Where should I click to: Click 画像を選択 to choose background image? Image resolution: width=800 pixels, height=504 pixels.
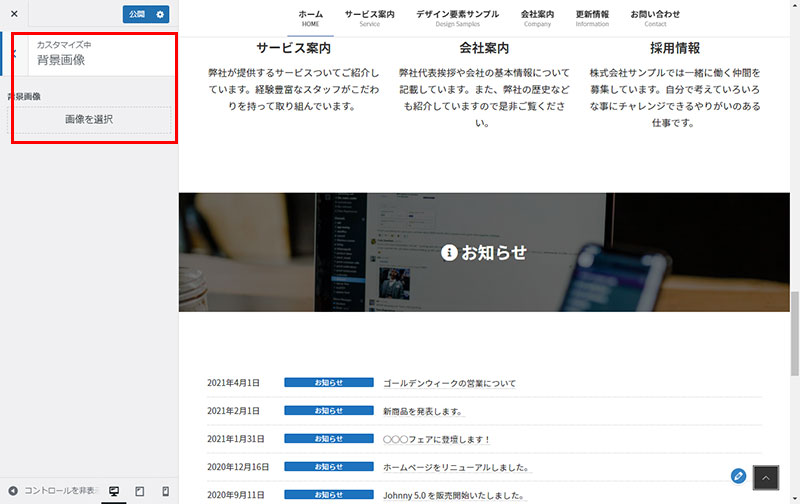pos(89,119)
